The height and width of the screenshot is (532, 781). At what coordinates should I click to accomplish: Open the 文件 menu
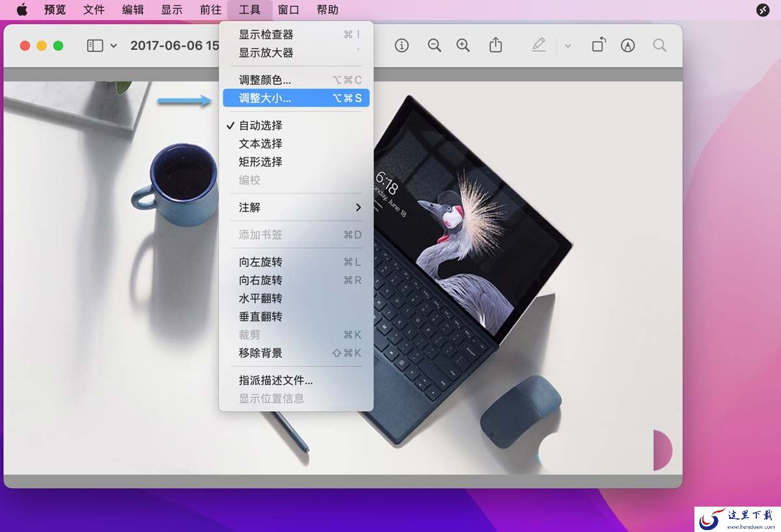(x=94, y=10)
